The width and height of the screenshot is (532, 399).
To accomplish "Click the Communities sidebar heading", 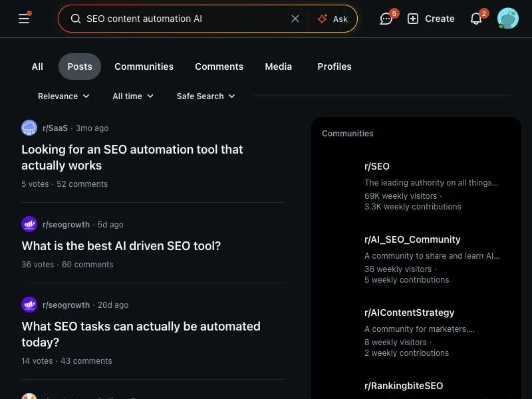I will point(347,134).
